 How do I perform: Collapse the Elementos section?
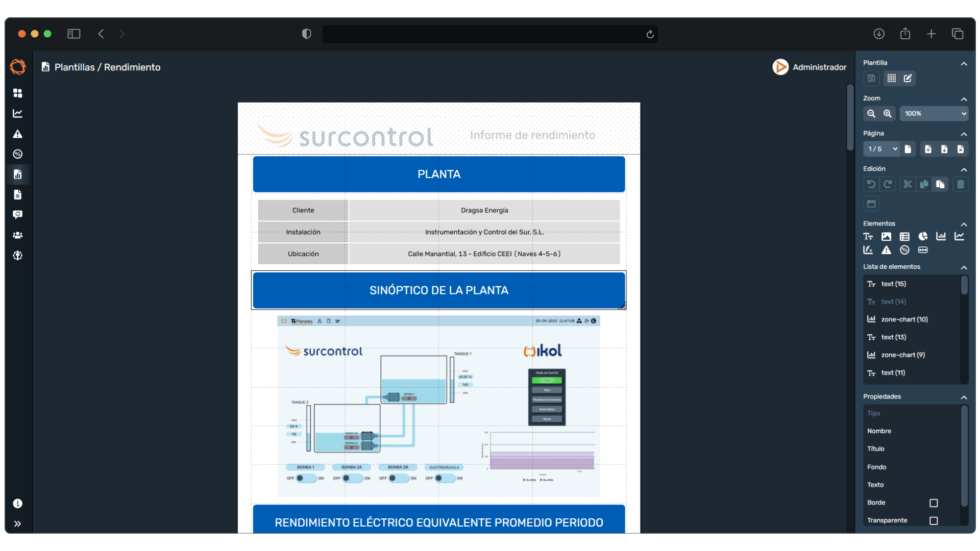964,224
